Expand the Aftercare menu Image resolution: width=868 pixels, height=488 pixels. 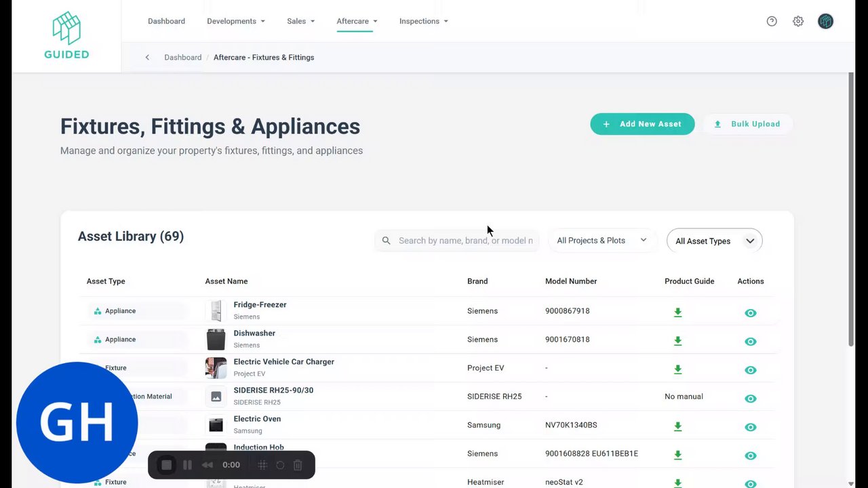357,21
